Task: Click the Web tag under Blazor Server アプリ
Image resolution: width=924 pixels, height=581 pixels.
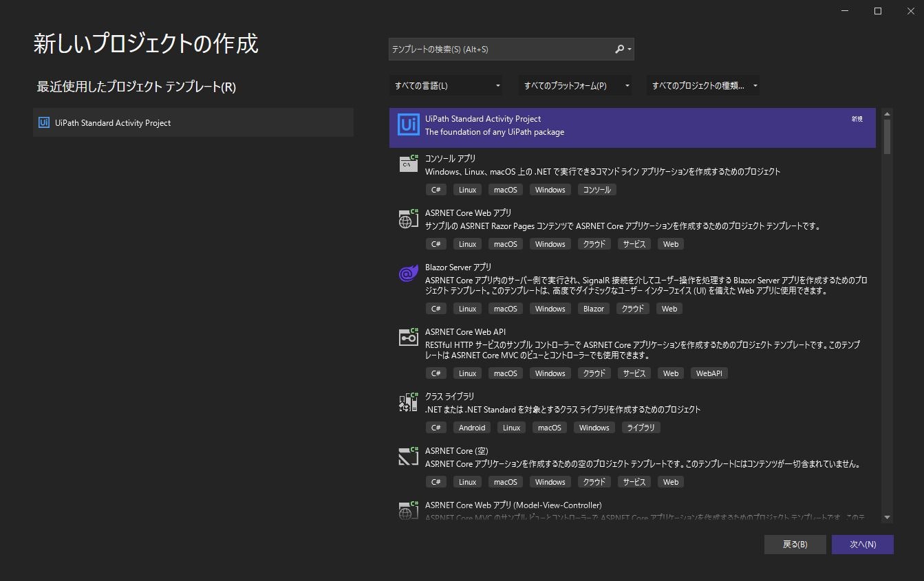Action: [x=669, y=309]
